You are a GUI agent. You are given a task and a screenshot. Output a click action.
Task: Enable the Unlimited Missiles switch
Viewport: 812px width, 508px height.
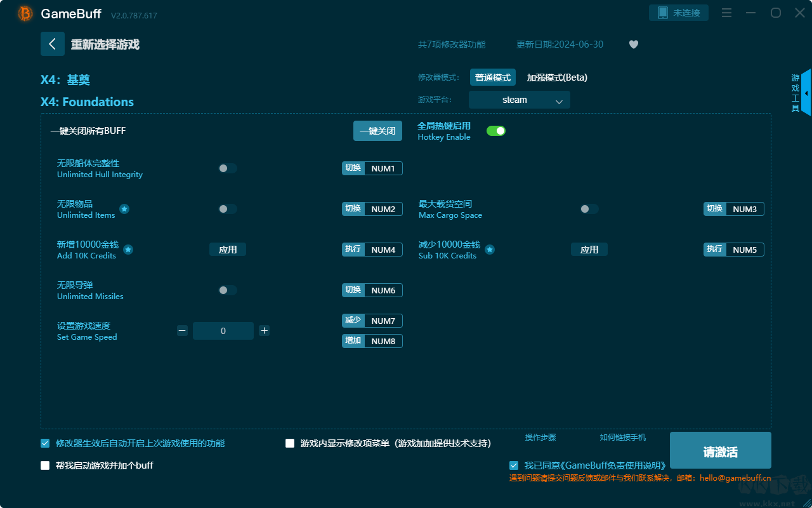tap(227, 290)
